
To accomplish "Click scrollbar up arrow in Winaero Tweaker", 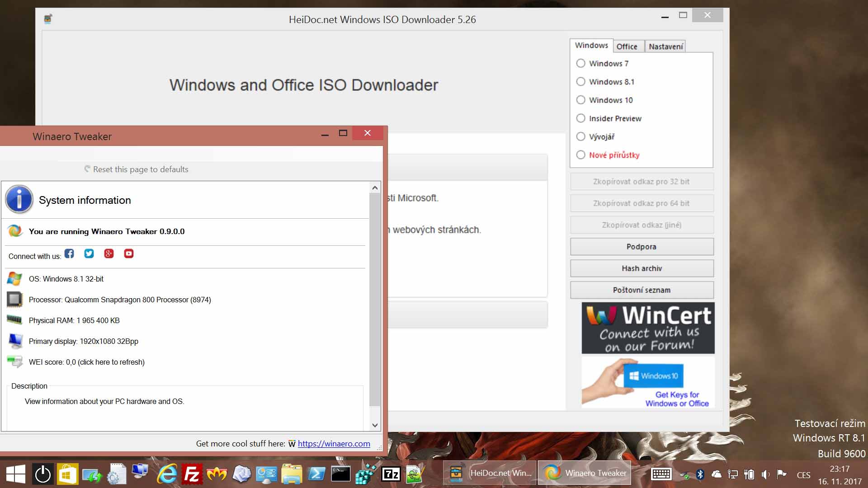I will point(375,188).
